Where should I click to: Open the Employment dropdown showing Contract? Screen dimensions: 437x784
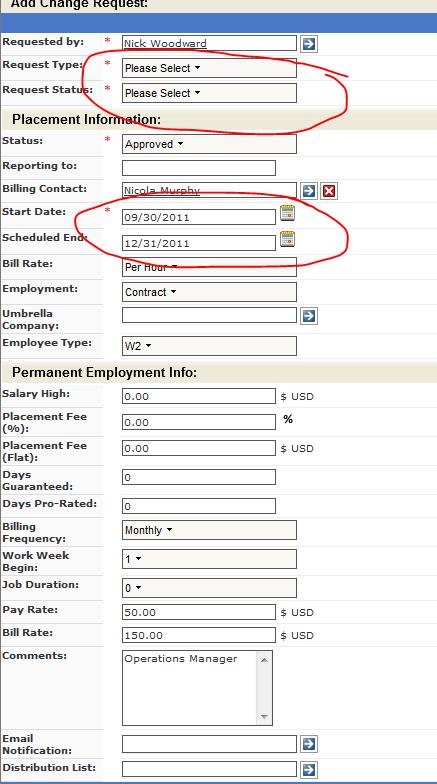pos(209,292)
